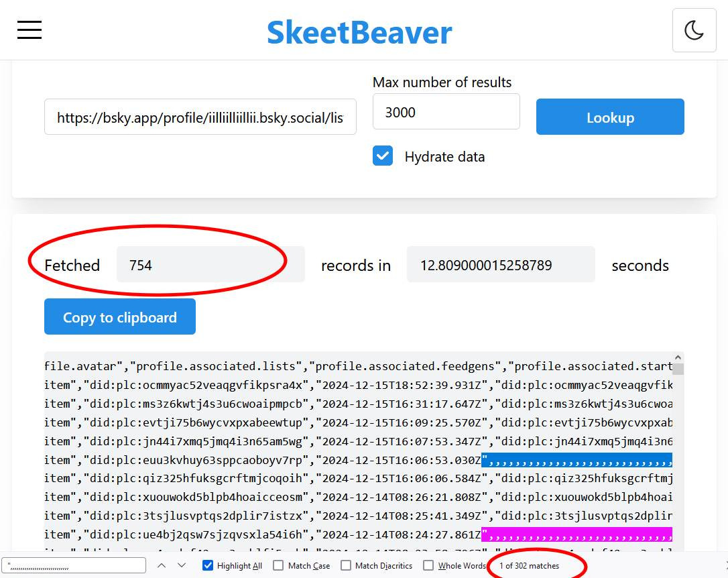Click row with did:plc:qiz325hfuksgcrftmjcoqoih
Screen dimensions: 728x578
(359, 478)
